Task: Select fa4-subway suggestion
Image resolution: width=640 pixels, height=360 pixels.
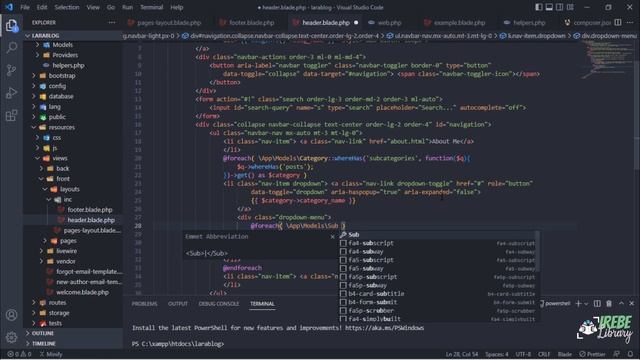Action: (x=438, y=251)
